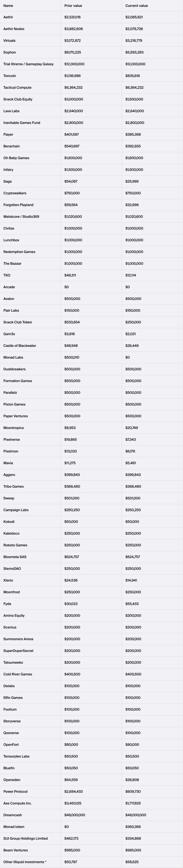Click Dreamcash current value $49,000,000

click(x=136, y=815)
